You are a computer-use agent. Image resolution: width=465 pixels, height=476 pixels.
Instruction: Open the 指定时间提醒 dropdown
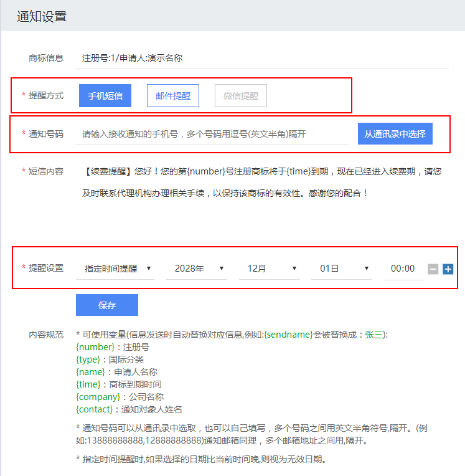coord(118,269)
